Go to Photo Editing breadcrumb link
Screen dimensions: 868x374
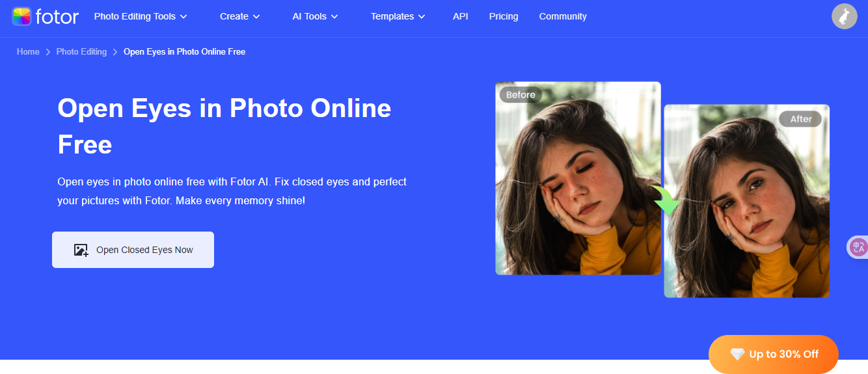coord(81,52)
